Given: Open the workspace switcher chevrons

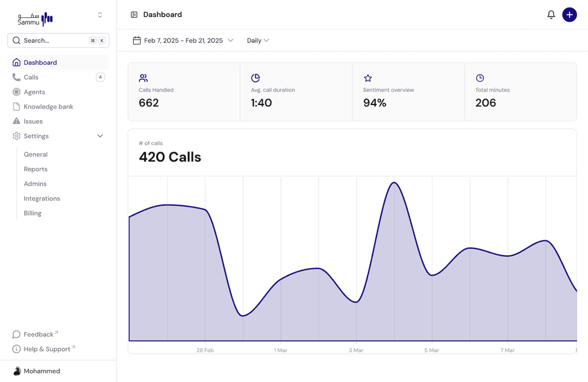Looking at the screenshot, I should click(100, 15).
